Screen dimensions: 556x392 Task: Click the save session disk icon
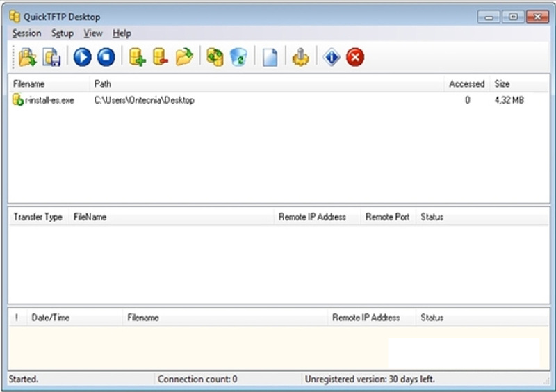click(x=51, y=57)
